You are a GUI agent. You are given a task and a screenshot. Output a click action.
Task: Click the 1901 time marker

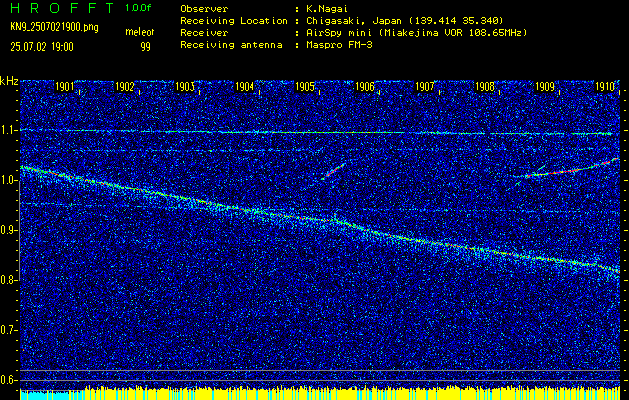coord(64,87)
